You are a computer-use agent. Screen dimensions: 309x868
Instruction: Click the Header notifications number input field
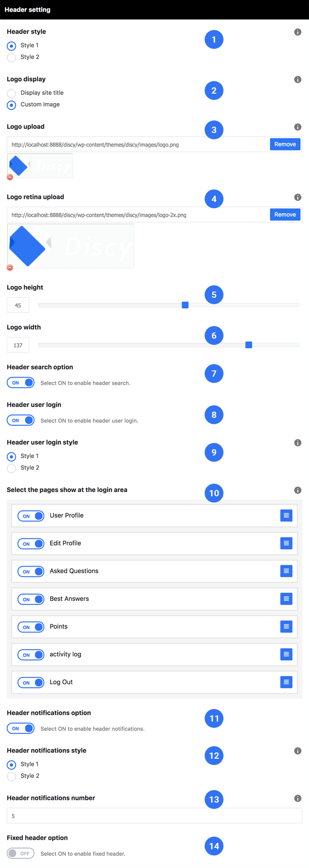tap(154, 816)
